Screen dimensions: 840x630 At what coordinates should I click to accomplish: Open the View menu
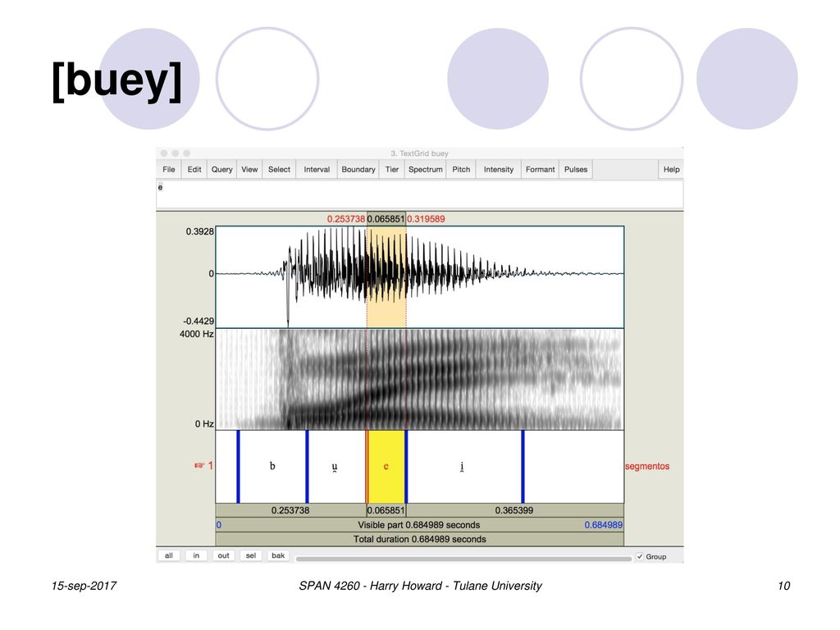pyautogui.click(x=249, y=169)
